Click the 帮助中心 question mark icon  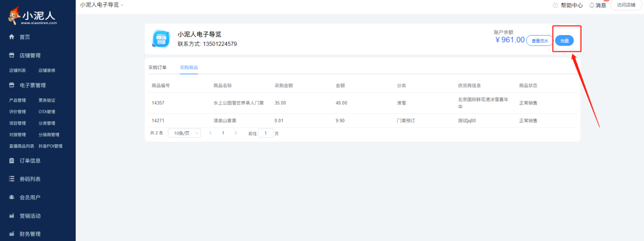[555, 5]
